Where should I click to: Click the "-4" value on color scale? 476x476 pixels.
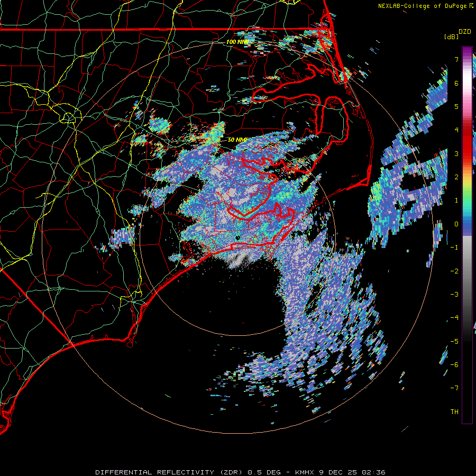(454, 318)
